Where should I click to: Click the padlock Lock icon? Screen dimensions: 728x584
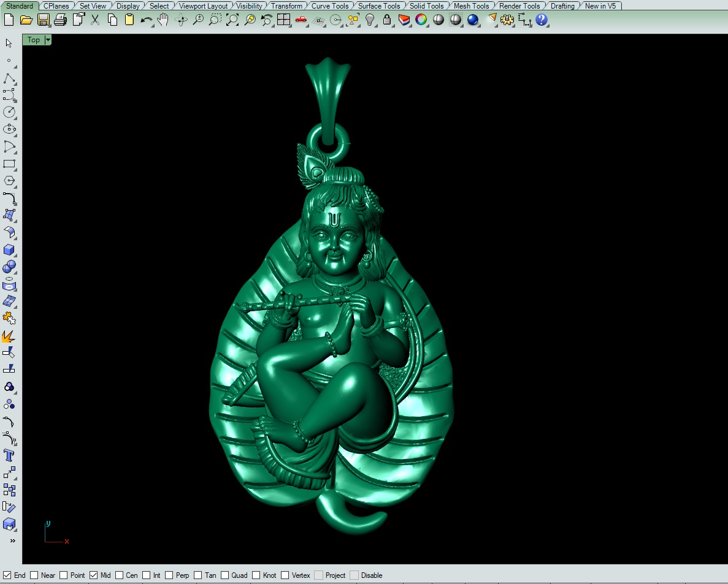[387, 20]
